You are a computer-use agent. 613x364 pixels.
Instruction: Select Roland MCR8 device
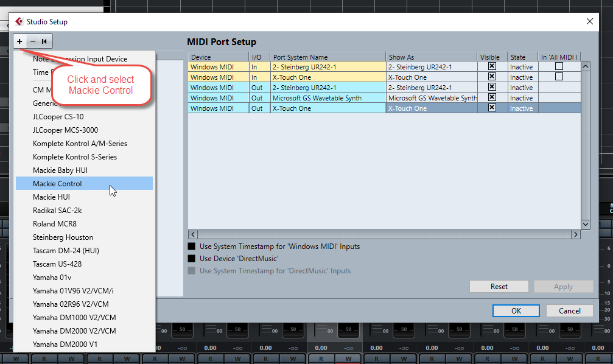84,223
